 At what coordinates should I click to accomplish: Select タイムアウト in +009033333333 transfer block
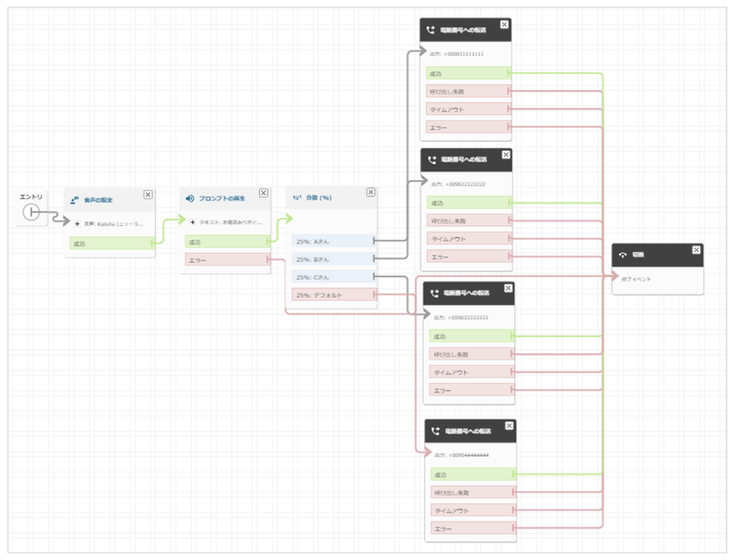click(471, 372)
